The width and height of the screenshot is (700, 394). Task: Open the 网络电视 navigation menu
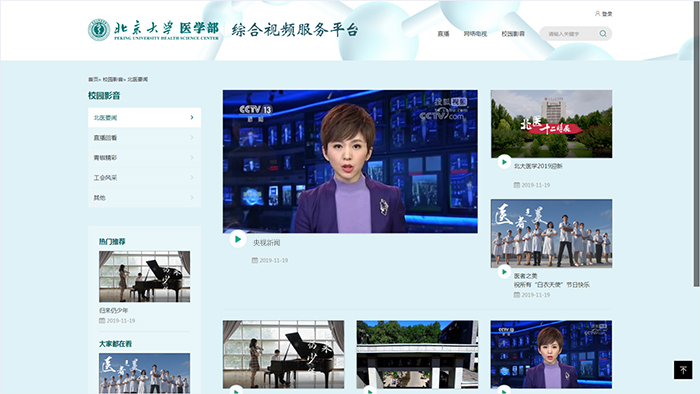[x=475, y=34]
